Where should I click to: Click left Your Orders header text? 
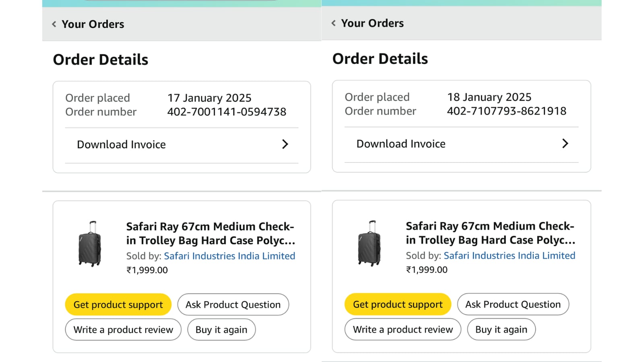point(93,24)
